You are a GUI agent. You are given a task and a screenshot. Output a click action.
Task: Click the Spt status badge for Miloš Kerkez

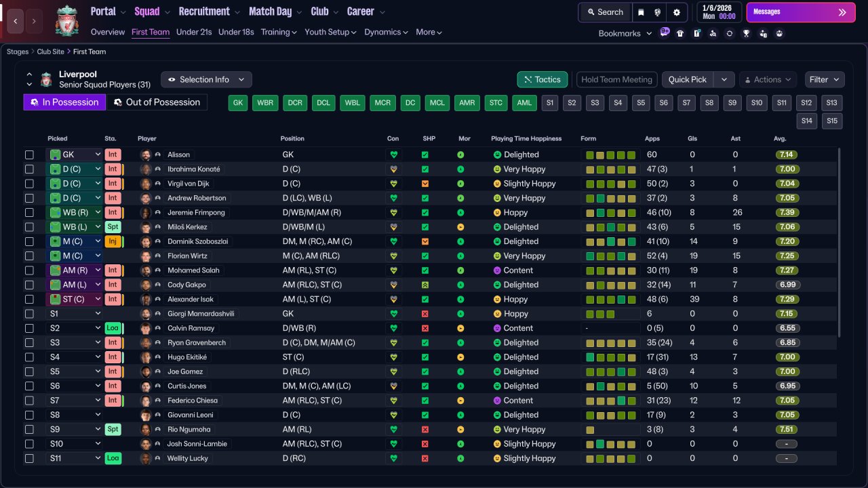(113, 227)
